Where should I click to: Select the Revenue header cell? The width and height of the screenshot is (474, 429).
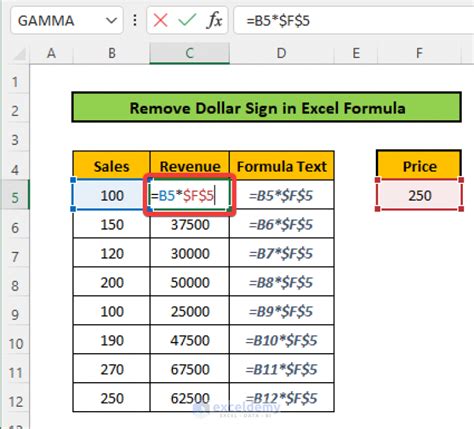click(x=190, y=166)
